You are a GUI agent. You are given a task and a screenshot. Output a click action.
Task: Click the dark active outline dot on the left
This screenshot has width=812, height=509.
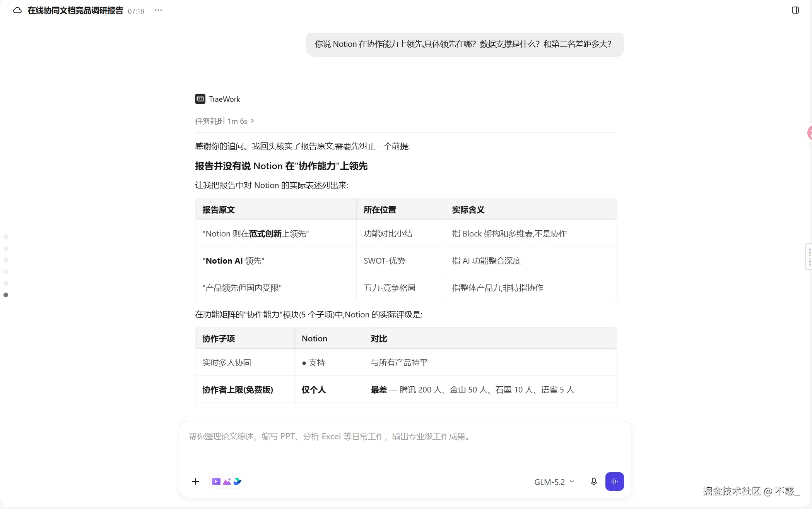point(6,295)
